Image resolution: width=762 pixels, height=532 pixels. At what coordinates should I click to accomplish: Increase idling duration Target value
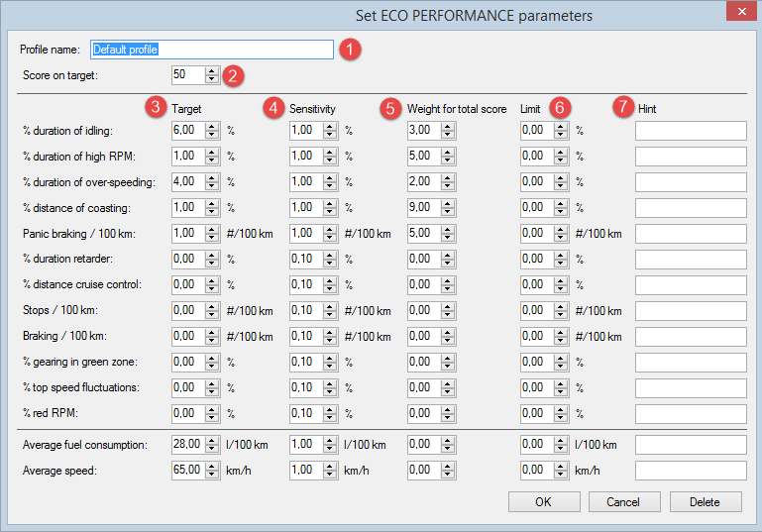[x=212, y=126]
